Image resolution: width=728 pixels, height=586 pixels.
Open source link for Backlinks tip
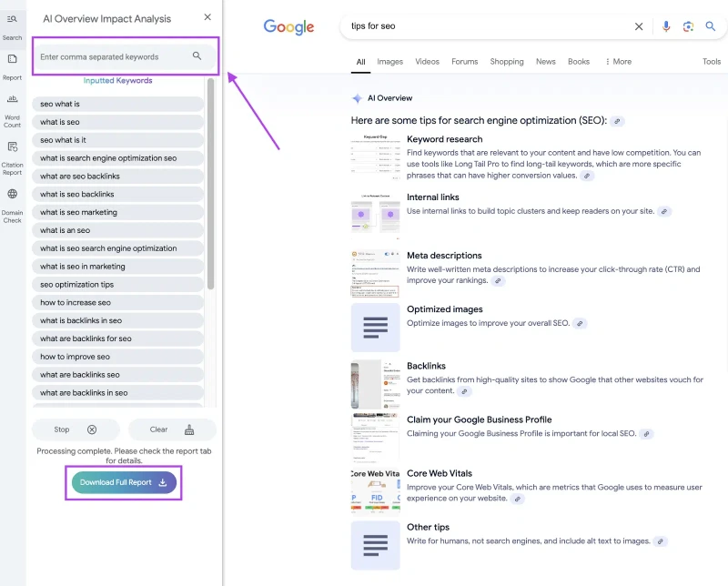click(x=464, y=391)
